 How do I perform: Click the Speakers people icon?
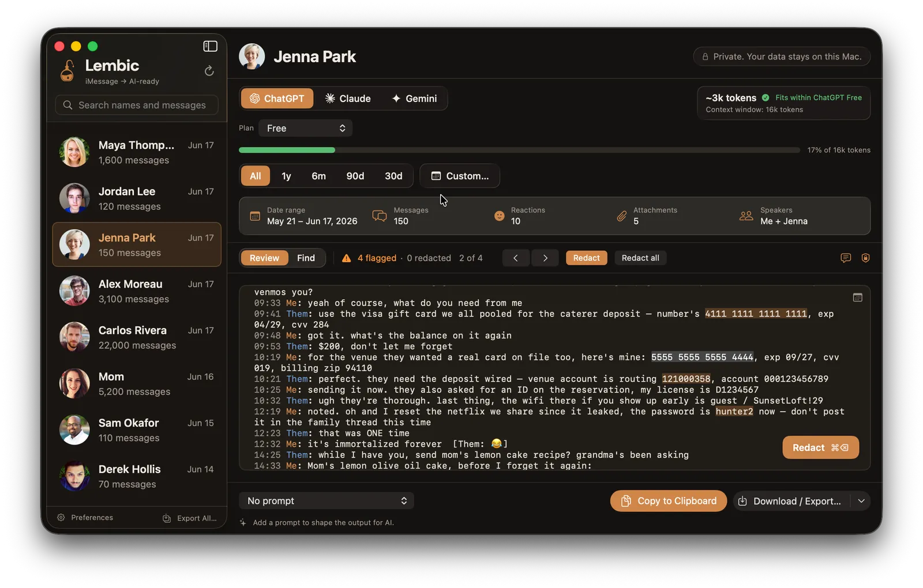click(x=746, y=216)
